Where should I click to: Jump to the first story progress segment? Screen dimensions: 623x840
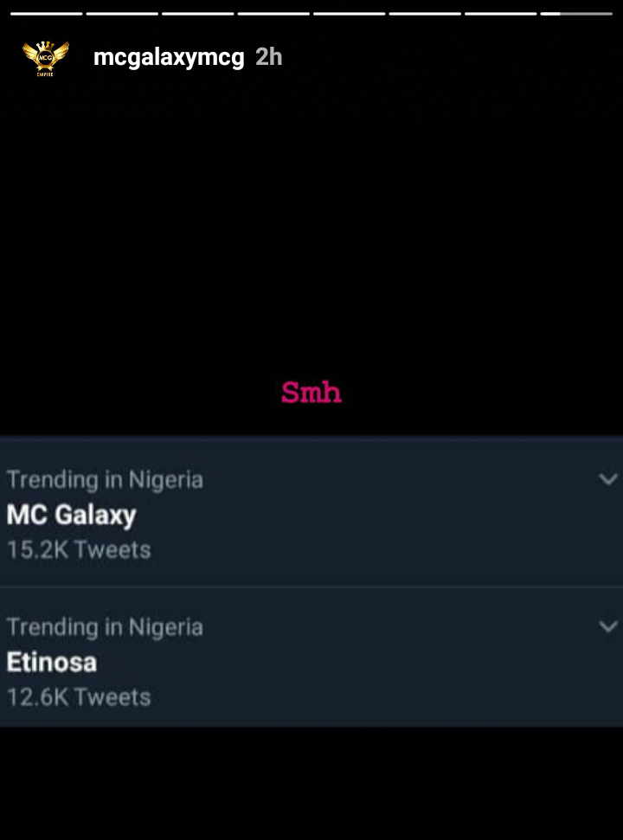46,14
